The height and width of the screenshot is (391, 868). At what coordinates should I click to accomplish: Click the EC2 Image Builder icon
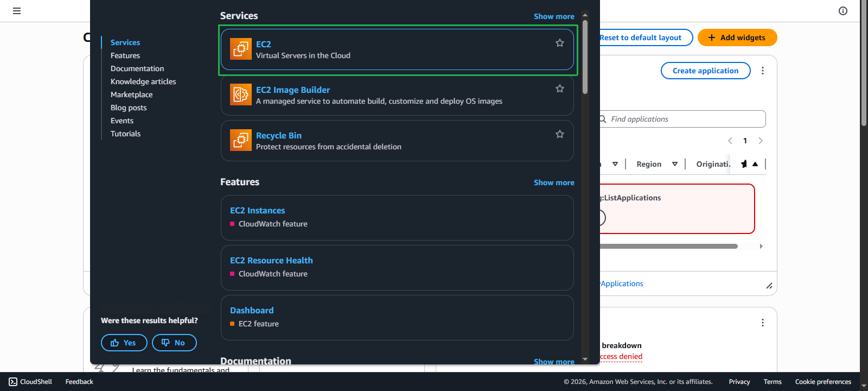tap(240, 94)
